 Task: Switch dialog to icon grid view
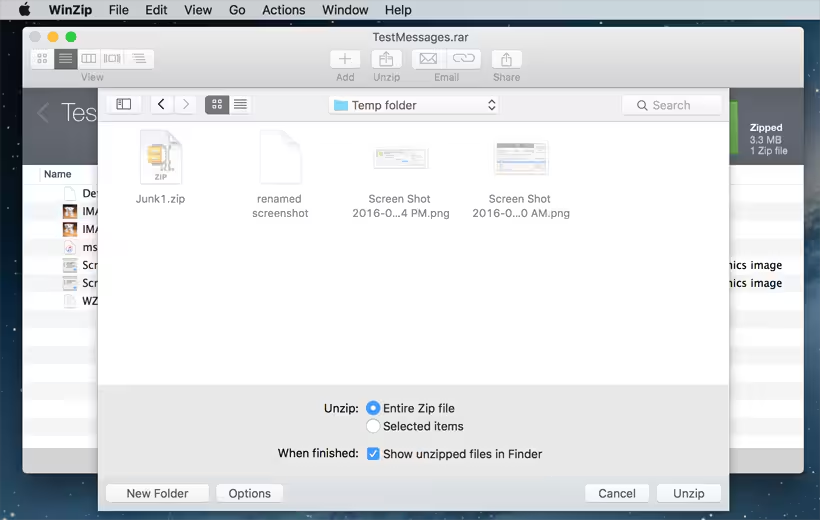[217, 104]
